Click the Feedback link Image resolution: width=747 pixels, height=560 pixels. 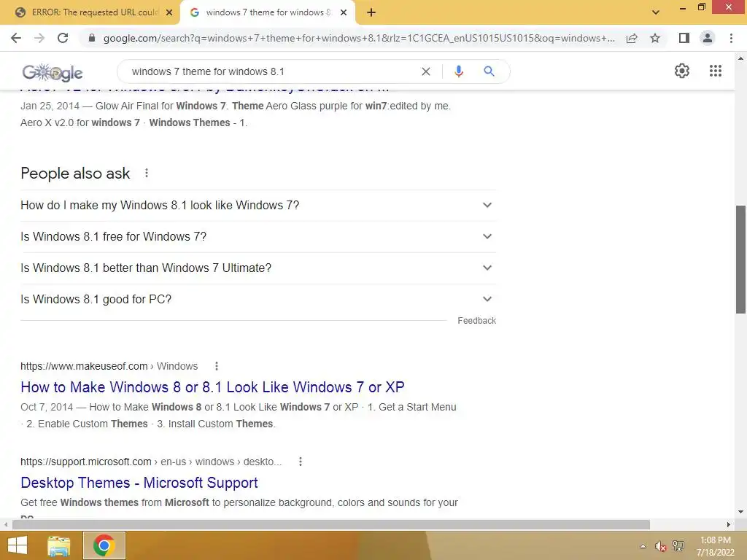pos(477,321)
